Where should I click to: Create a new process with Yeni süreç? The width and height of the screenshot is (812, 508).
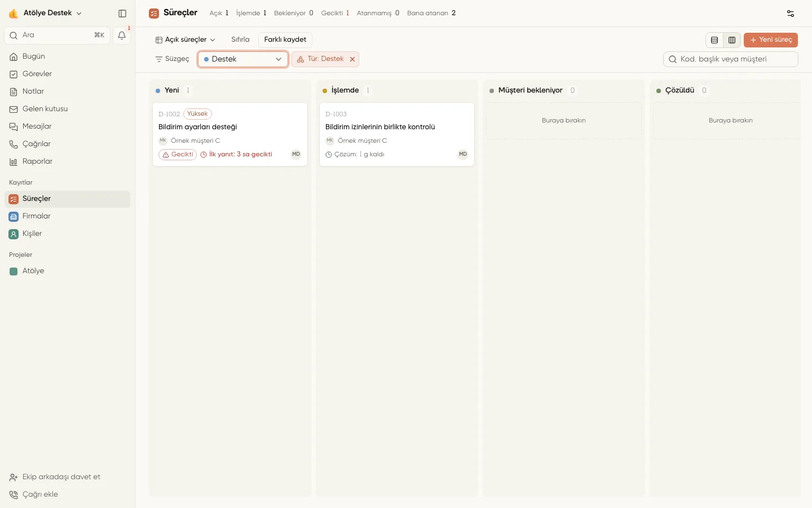coord(771,40)
